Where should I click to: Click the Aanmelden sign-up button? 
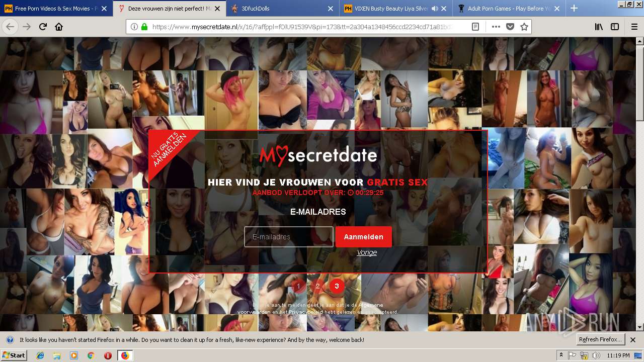click(364, 237)
